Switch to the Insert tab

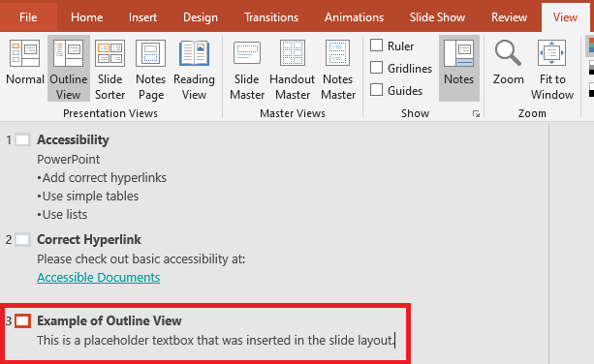click(x=142, y=17)
